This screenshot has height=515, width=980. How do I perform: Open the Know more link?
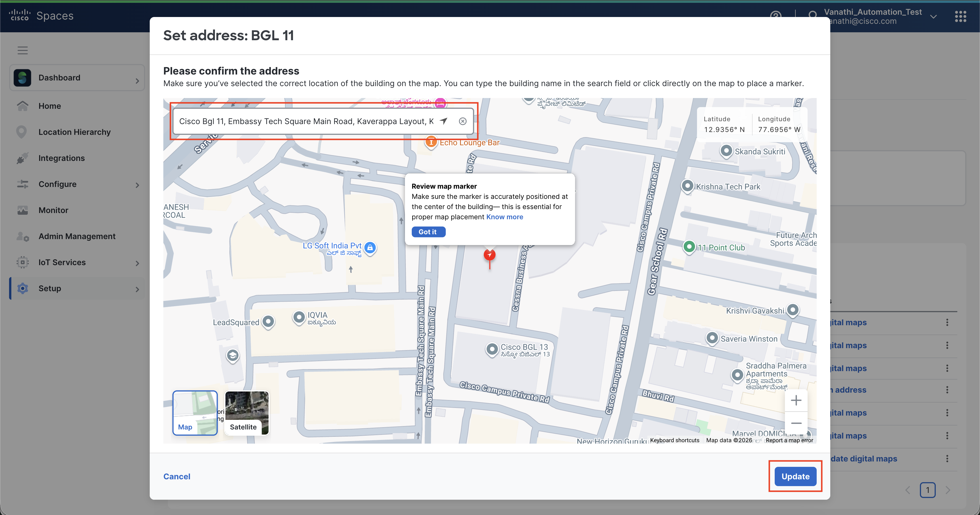pyautogui.click(x=504, y=217)
